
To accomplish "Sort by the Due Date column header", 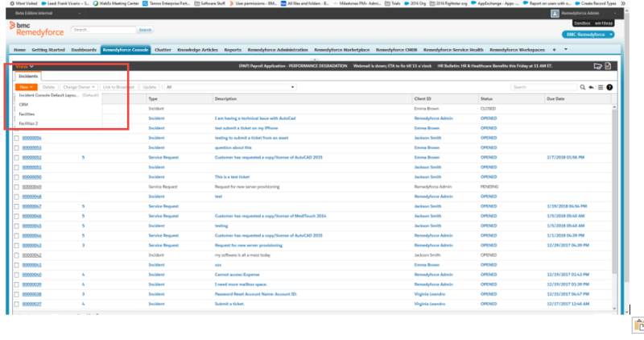I will [x=555, y=98].
